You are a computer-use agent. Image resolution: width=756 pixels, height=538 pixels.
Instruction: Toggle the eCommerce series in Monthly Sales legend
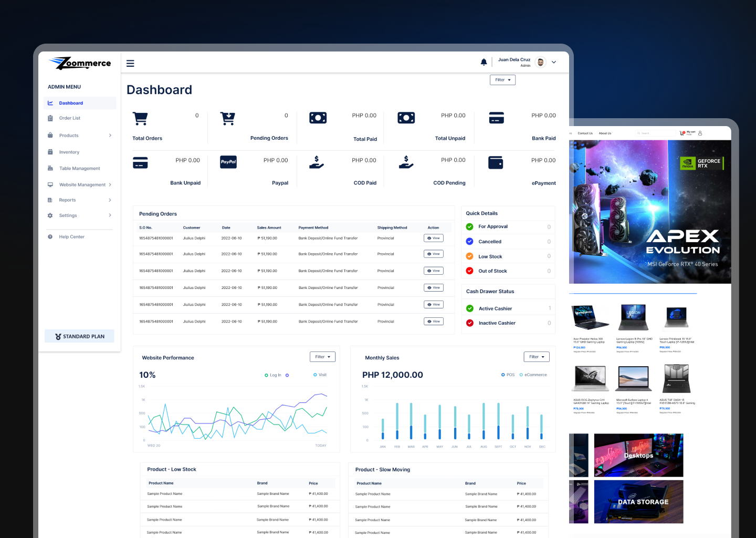533,375
